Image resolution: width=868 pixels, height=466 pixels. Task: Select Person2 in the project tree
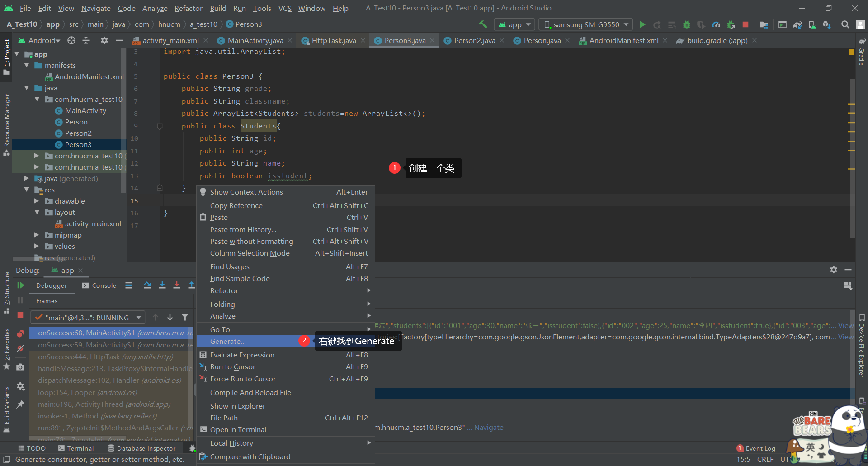click(78, 133)
